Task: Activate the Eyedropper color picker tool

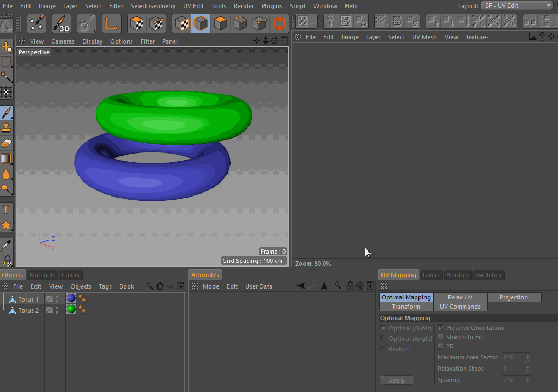Action: click(7, 246)
